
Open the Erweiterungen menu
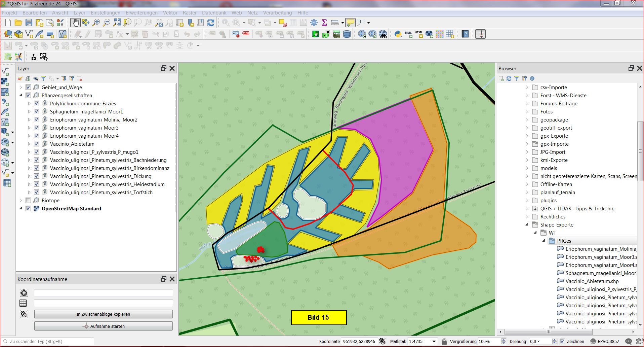(142, 13)
